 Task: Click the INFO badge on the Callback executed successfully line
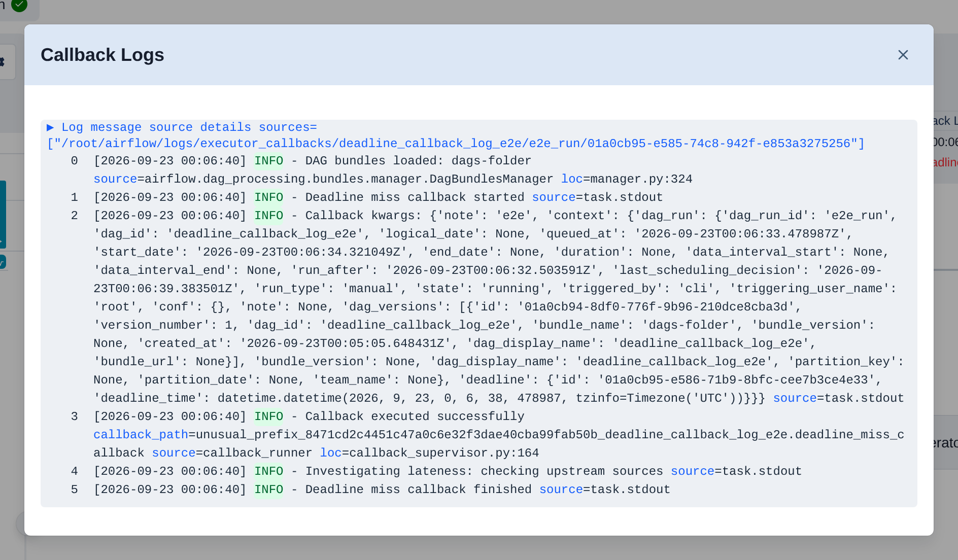pyautogui.click(x=269, y=416)
